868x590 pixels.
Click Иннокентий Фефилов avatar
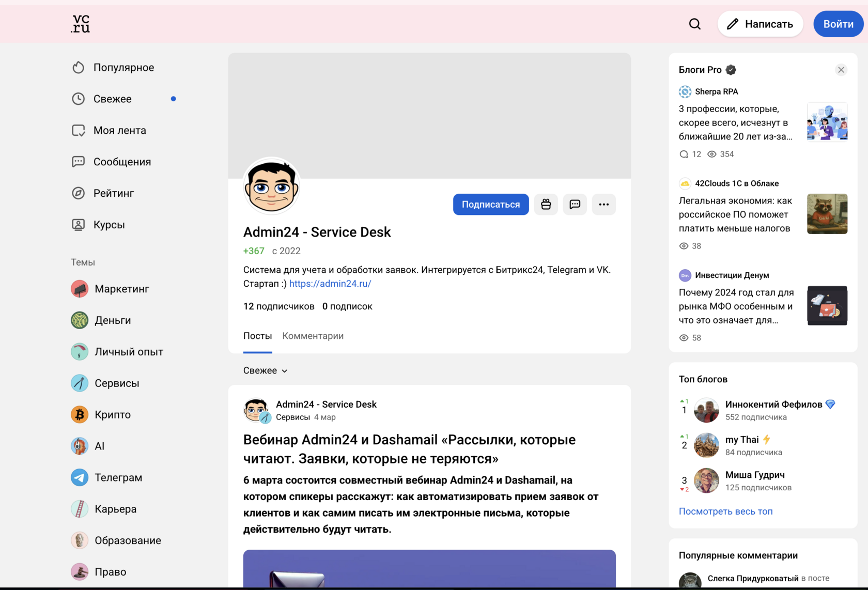(706, 410)
